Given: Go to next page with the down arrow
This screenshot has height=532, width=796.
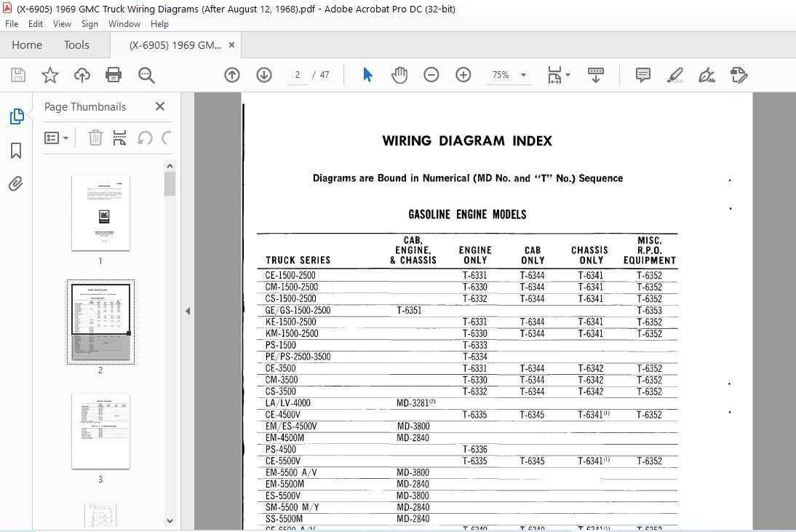Looking at the screenshot, I should (x=264, y=75).
